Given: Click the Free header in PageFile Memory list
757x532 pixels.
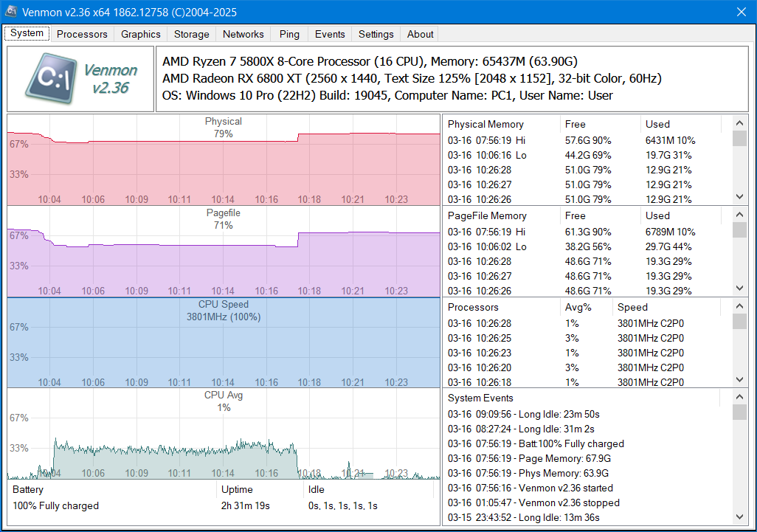Looking at the screenshot, I should (x=600, y=215).
